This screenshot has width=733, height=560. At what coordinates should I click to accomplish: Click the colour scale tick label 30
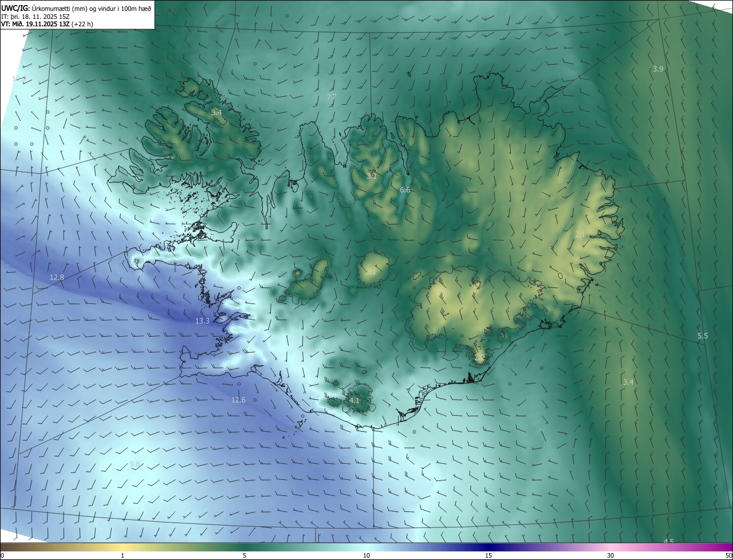(610, 555)
